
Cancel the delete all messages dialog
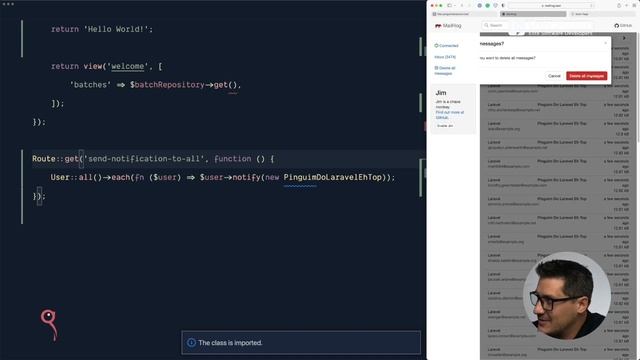(x=554, y=76)
